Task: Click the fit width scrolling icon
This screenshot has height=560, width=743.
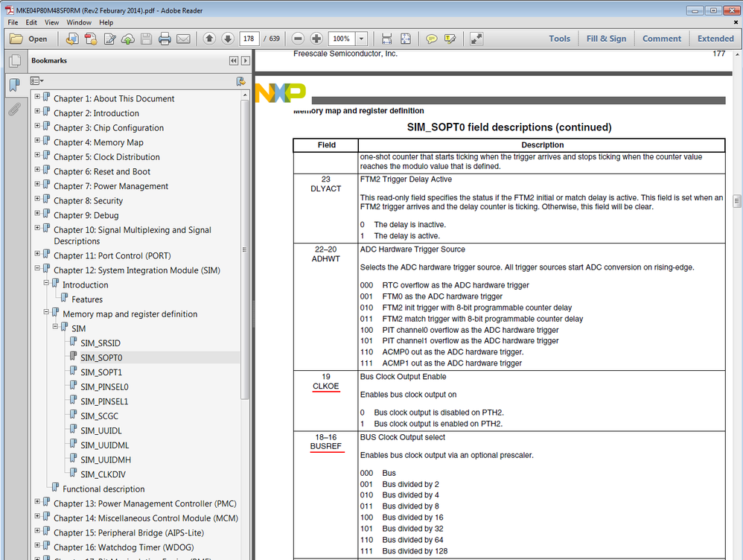Action: pos(386,39)
